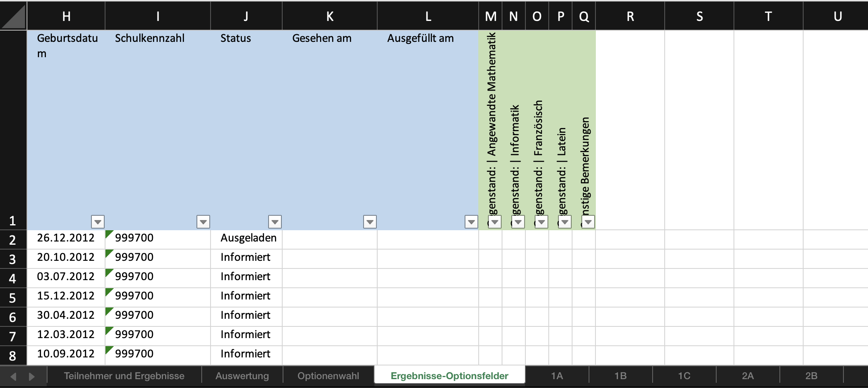Open the Schulkennzahl filter dropdown
Image resolution: width=868 pixels, height=388 pixels.
(x=203, y=222)
